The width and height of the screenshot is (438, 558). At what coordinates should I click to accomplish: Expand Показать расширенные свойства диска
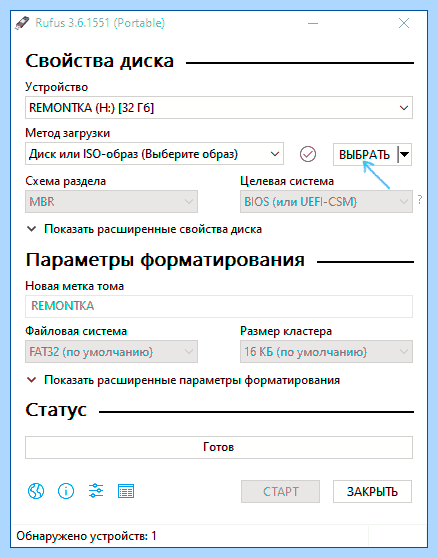tap(145, 229)
